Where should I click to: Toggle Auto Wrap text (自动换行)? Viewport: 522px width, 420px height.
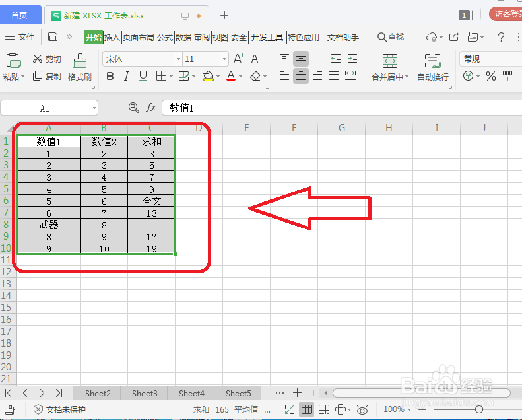point(433,67)
